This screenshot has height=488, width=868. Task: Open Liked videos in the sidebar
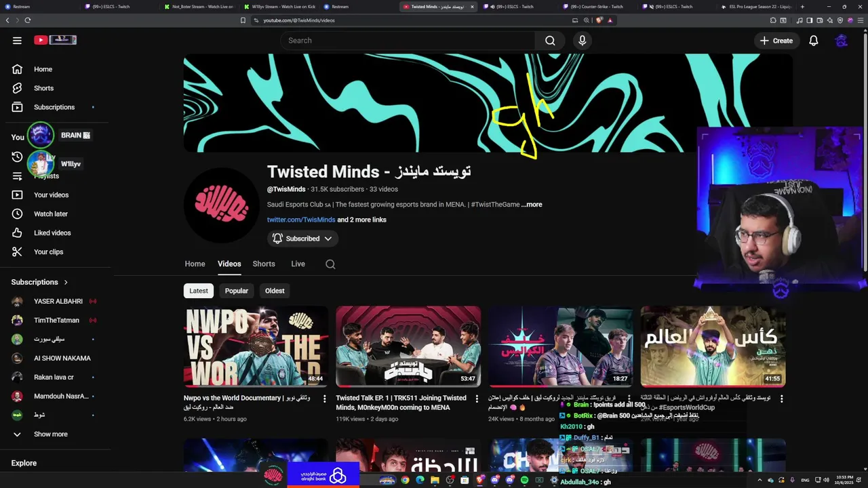tap(52, 233)
